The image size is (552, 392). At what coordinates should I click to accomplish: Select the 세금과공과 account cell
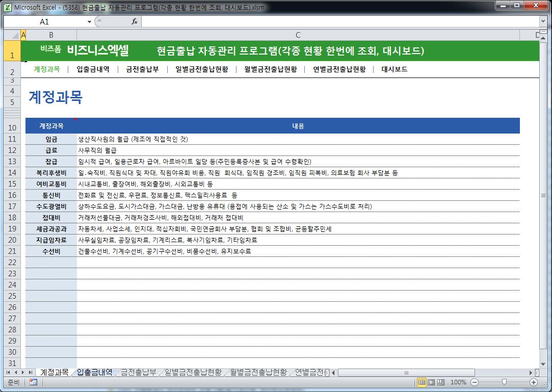click(51, 229)
